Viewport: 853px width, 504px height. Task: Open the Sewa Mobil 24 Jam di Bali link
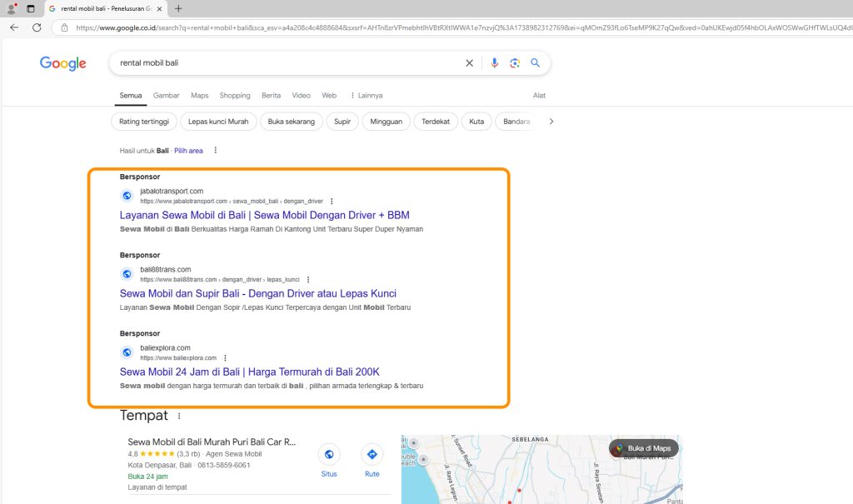pos(249,372)
